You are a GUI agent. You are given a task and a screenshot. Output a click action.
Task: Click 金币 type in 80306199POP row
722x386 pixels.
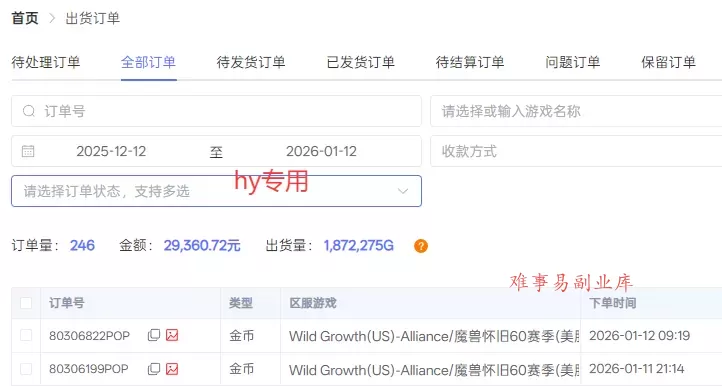point(242,368)
